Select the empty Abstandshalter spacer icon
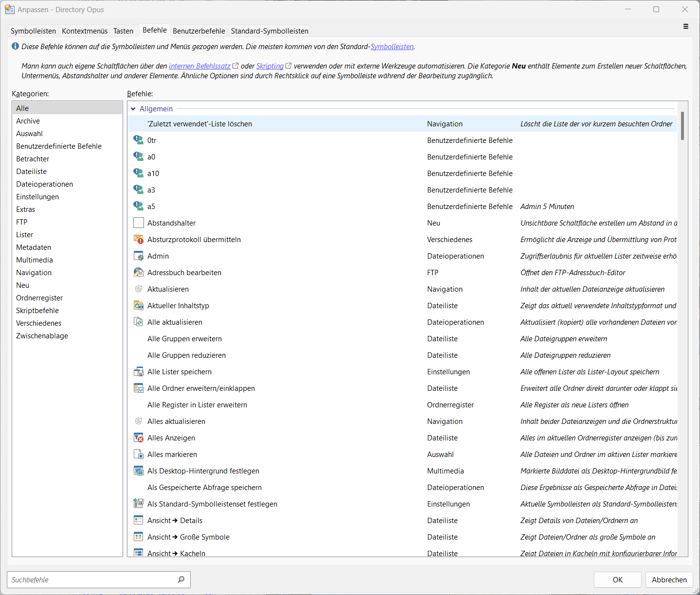Image resolution: width=700 pixels, height=595 pixels. click(x=139, y=223)
